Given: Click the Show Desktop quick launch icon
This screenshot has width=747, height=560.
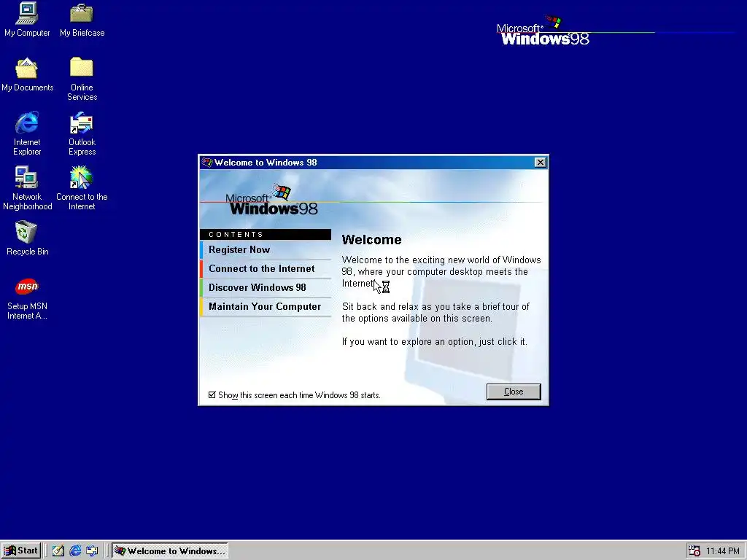Looking at the screenshot, I should click(58, 551).
